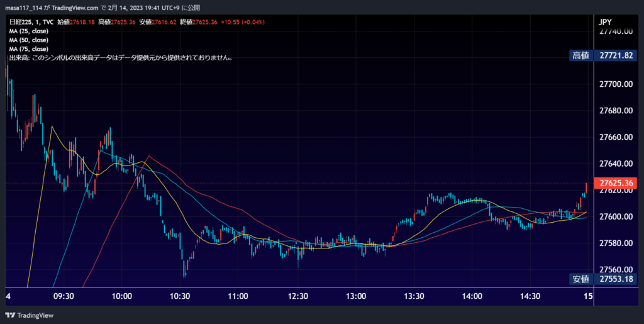Viewport: 644px width, 324px height.
Task: Click the red 27625.36 current price tag
Action: [x=616, y=182]
